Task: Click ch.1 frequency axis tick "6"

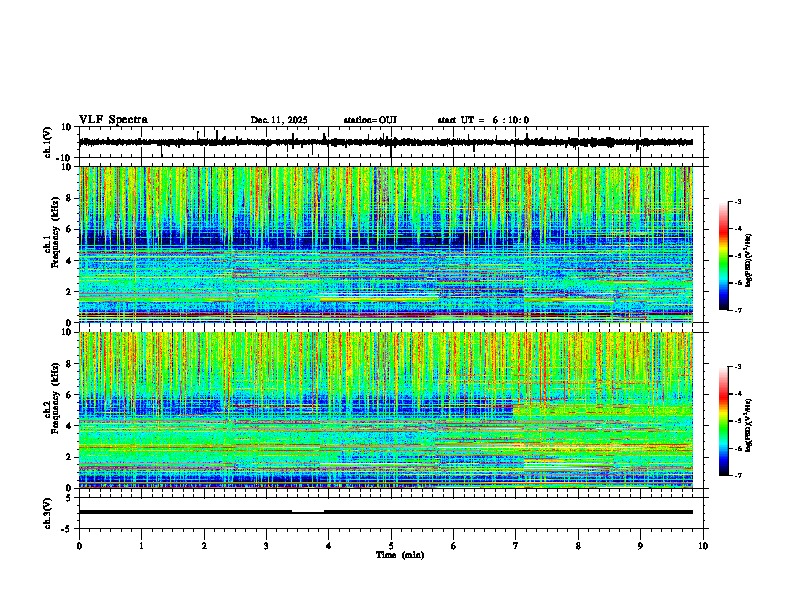Action: 69,229
